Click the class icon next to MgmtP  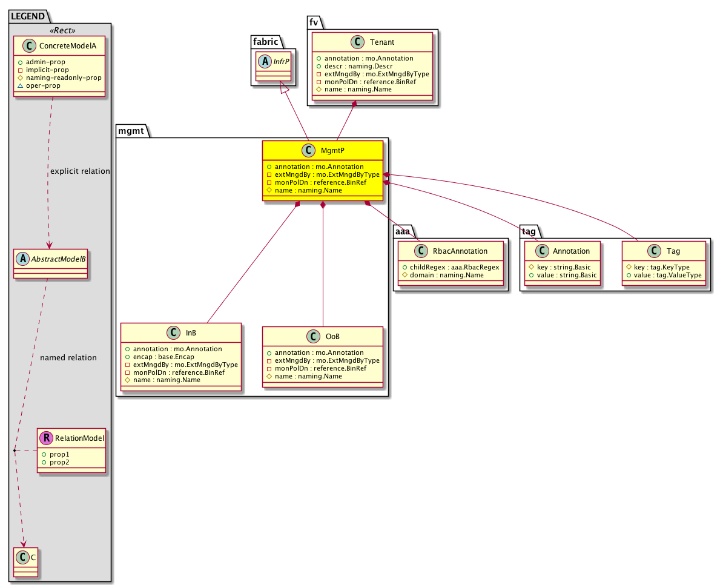point(309,151)
